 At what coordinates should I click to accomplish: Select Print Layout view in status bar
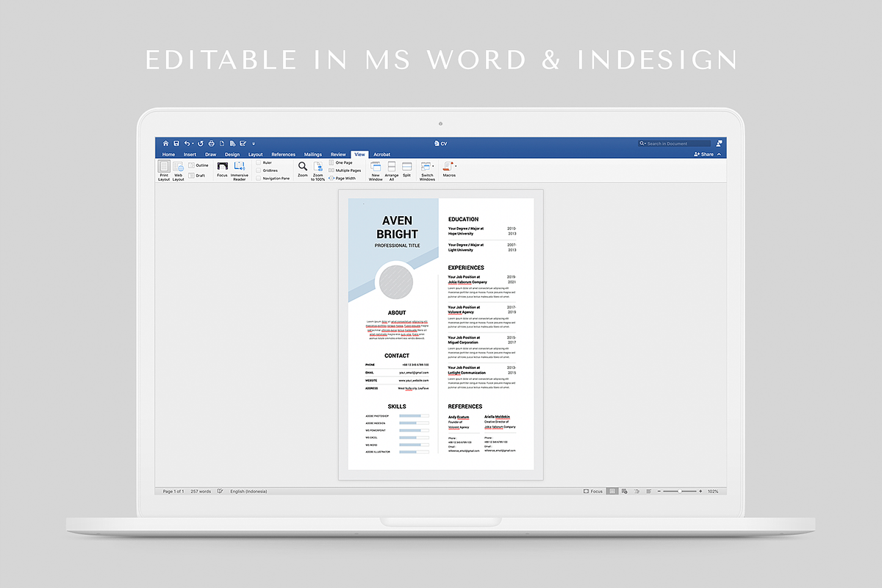612,491
